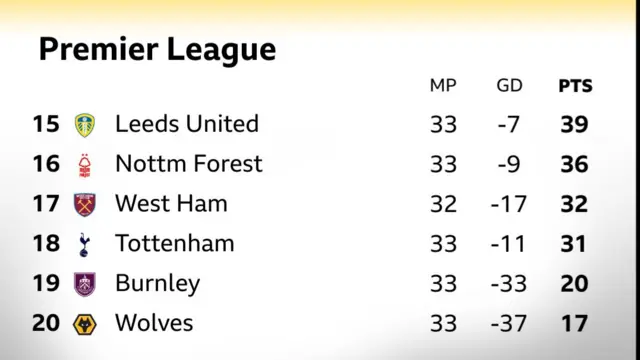
Task: Click West Ham's 32 matches played value
Action: 443,204
